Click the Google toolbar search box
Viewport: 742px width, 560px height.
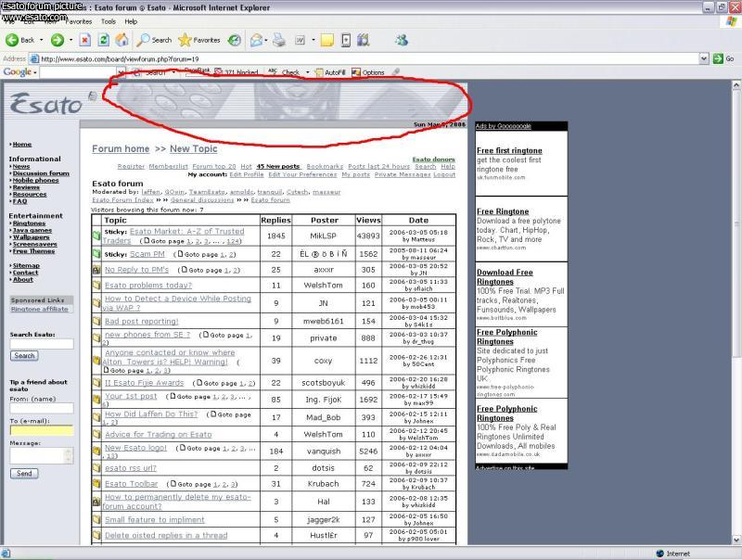click(x=79, y=72)
